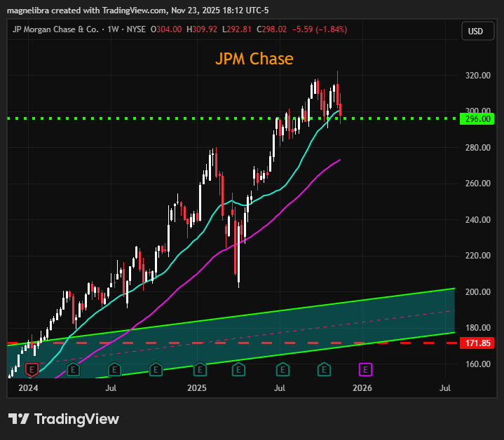Click the JP Morgan Chase & Co. symbol name

pos(55,29)
